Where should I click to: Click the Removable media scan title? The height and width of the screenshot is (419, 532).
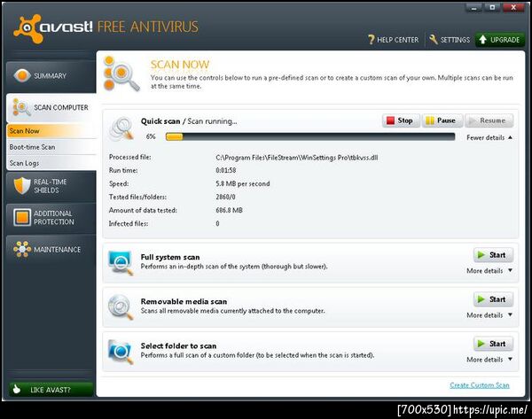pos(184,301)
